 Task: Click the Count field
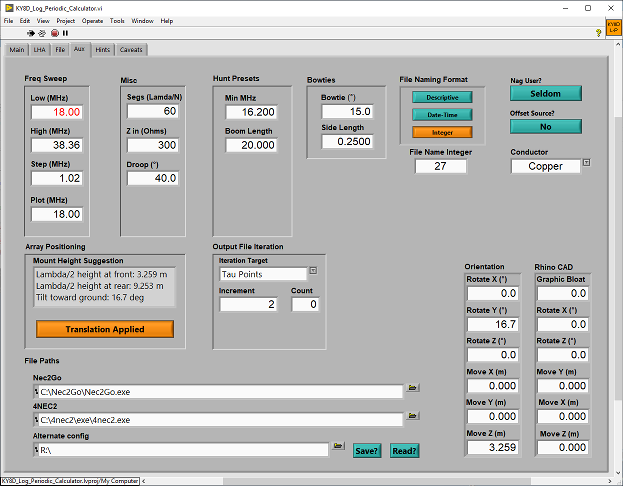(305, 304)
